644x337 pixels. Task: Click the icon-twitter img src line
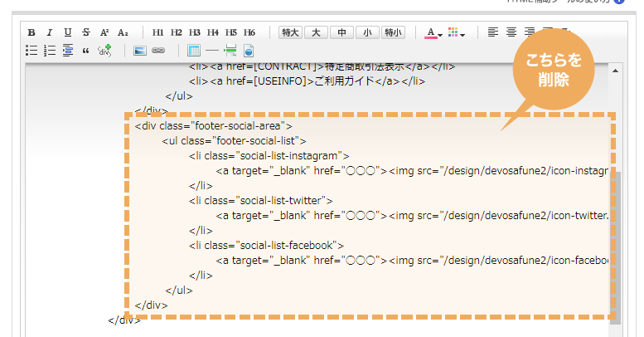click(x=412, y=216)
